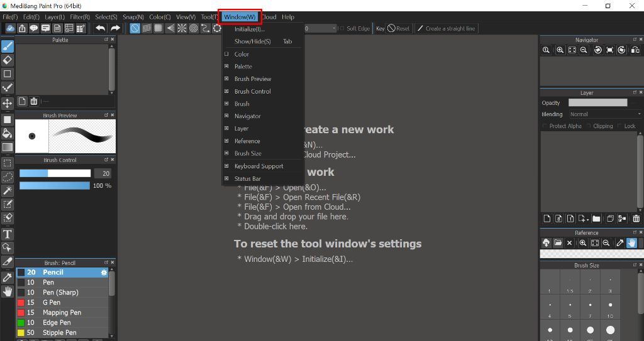Select the Text tool
The image size is (644, 341).
[7, 234]
